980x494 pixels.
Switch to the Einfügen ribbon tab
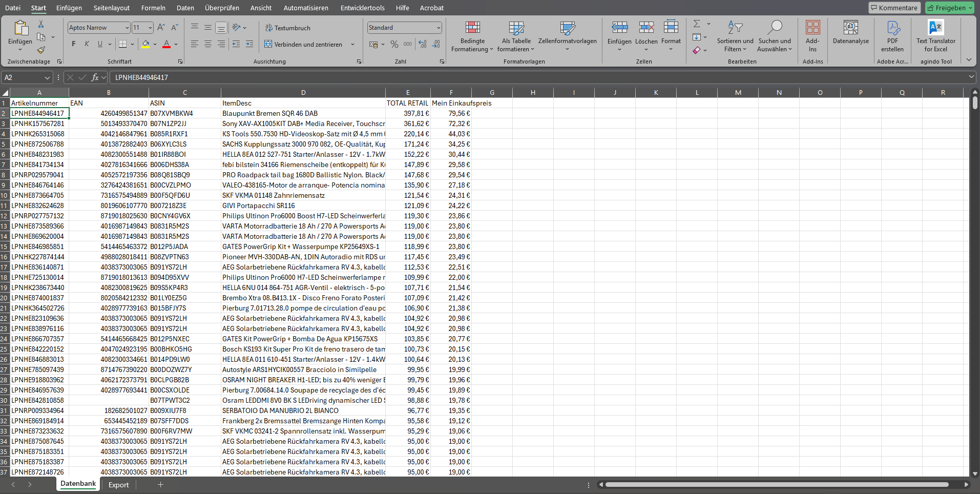pyautogui.click(x=69, y=8)
